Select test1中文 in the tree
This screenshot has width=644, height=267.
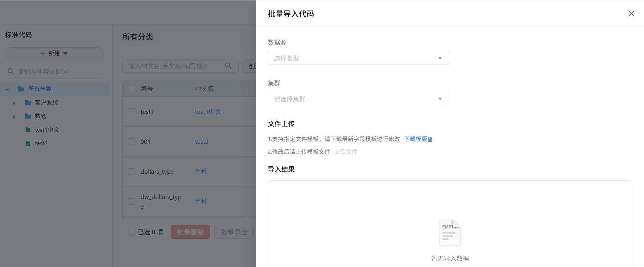(47, 130)
